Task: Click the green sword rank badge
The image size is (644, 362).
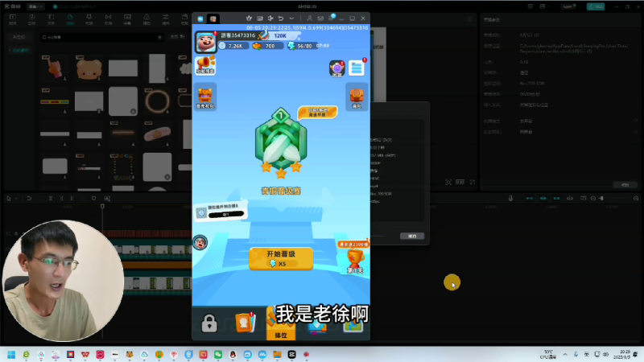Action: pos(279,146)
